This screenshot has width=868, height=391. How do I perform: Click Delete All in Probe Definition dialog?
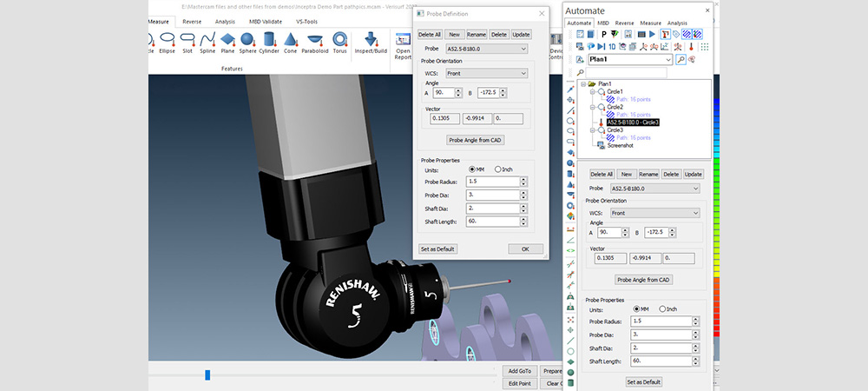tap(430, 35)
